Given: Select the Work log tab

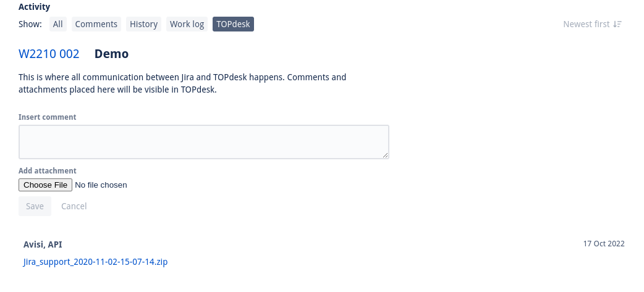Looking at the screenshot, I should [187, 24].
